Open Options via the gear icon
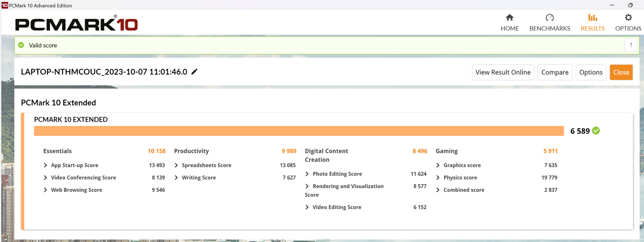This screenshot has height=242, width=644. tap(628, 18)
